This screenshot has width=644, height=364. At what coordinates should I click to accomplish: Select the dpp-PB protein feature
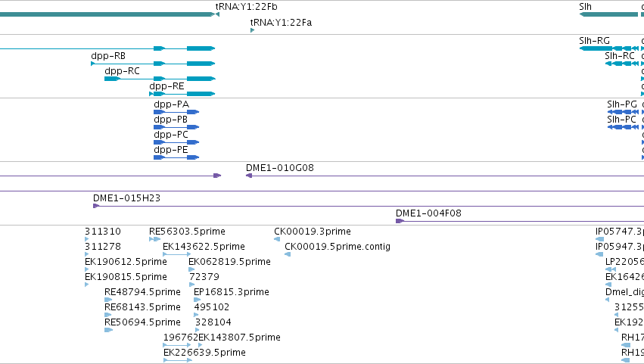176,127
